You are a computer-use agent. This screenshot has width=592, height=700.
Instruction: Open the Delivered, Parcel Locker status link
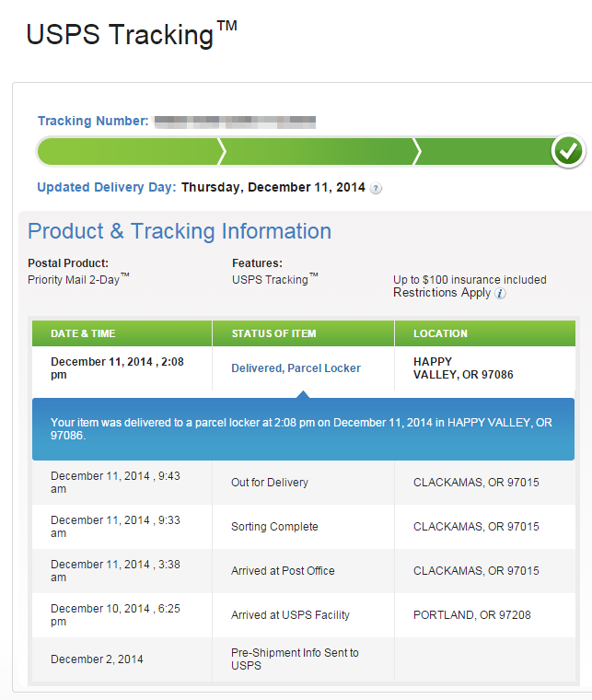pyautogui.click(x=296, y=367)
